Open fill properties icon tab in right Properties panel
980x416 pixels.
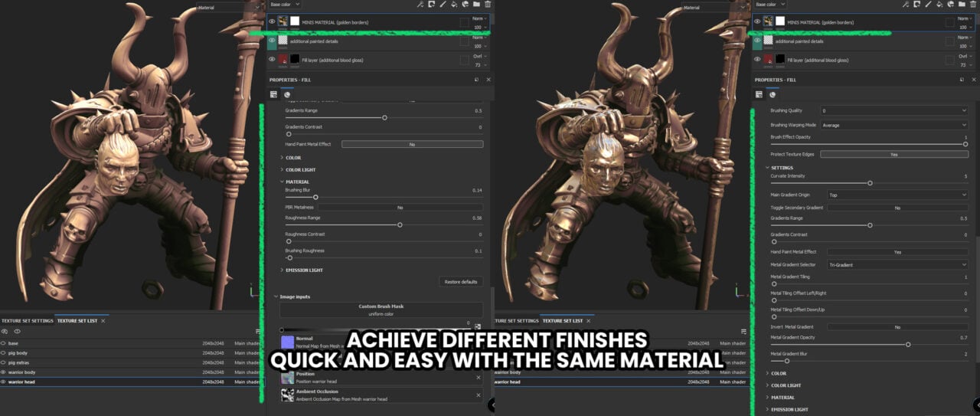759,95
